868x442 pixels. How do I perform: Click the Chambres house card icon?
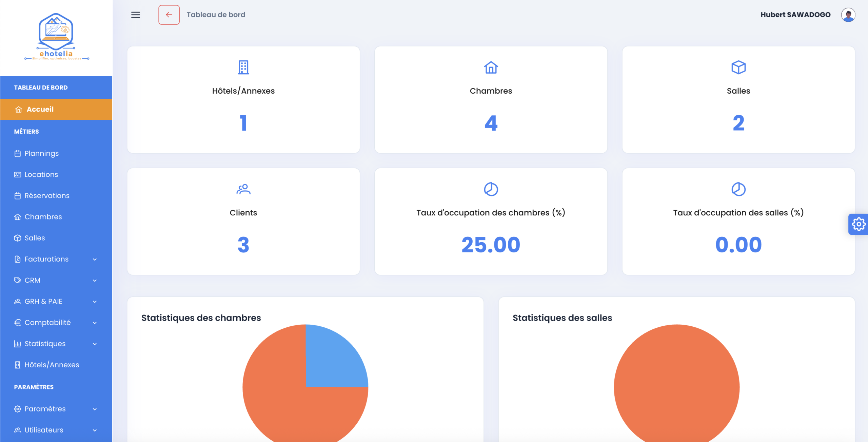point(491,68)
